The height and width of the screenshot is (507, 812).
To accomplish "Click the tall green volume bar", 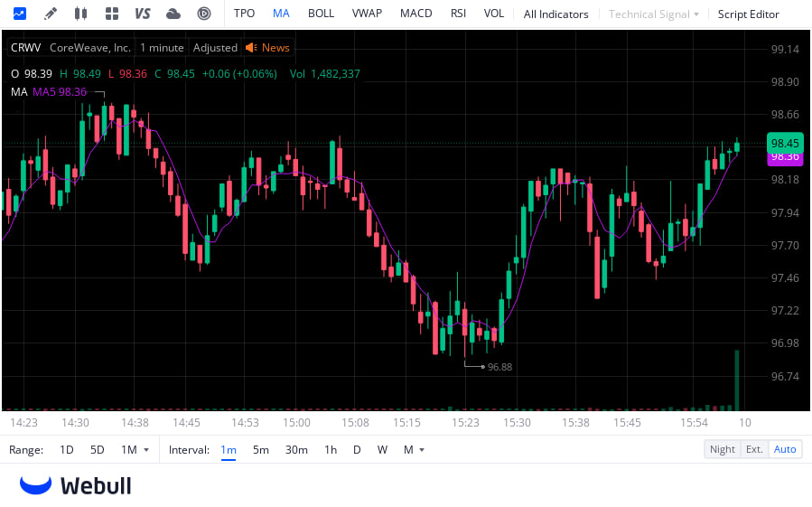I will [x=737, y=380].
